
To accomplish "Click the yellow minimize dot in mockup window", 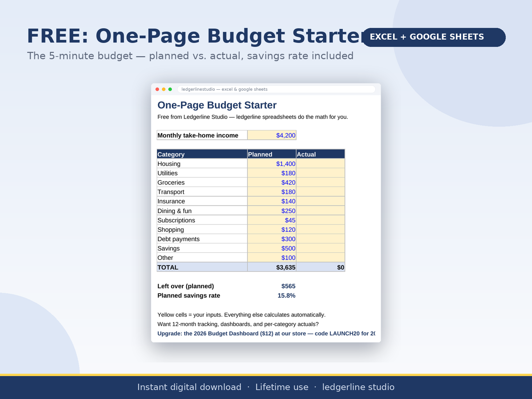I will click(164, 89).
